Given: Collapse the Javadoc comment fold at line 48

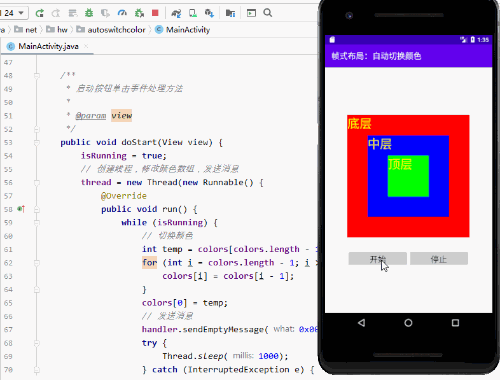Looking at the screenshot, I should tap(37, 76).
